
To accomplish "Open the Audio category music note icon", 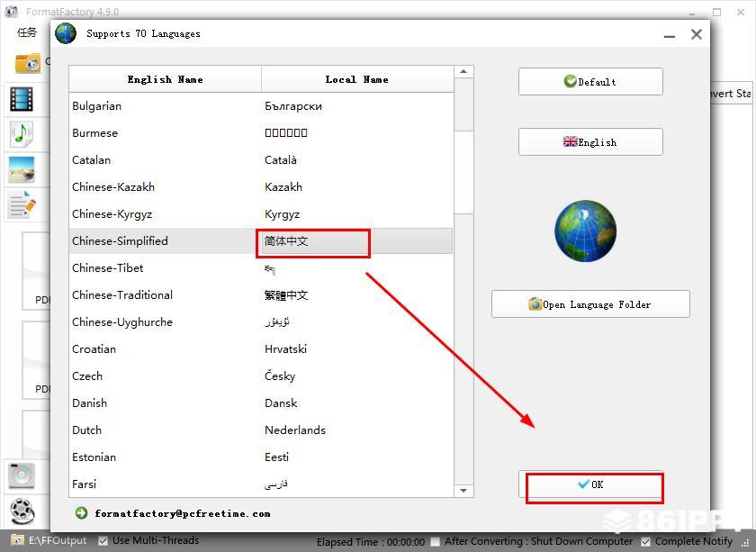I will pos(22,134).
